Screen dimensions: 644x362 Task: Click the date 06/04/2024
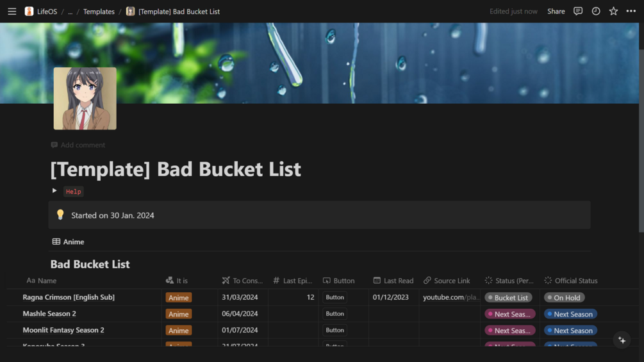pos(240,313)
